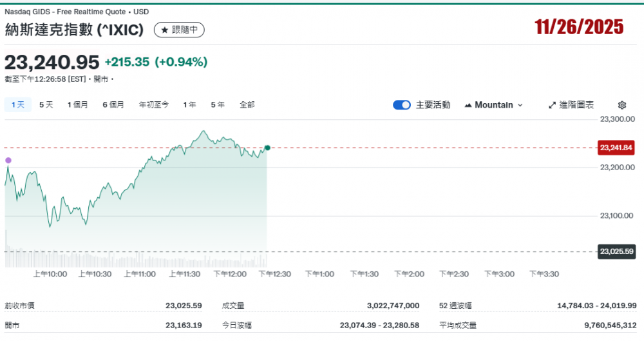Click the Mountain chart type icon
The image size is (644, 341).
pos(468,105)
